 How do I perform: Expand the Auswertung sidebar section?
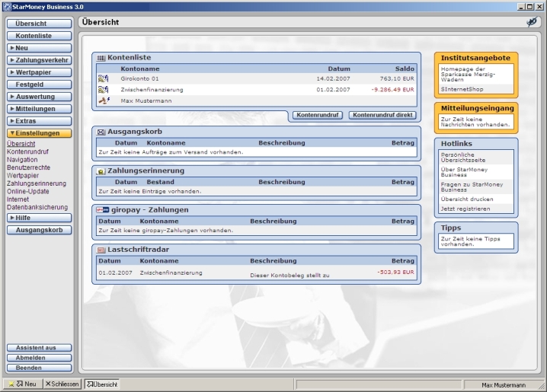pyautogui.click(x=40, y=97)
